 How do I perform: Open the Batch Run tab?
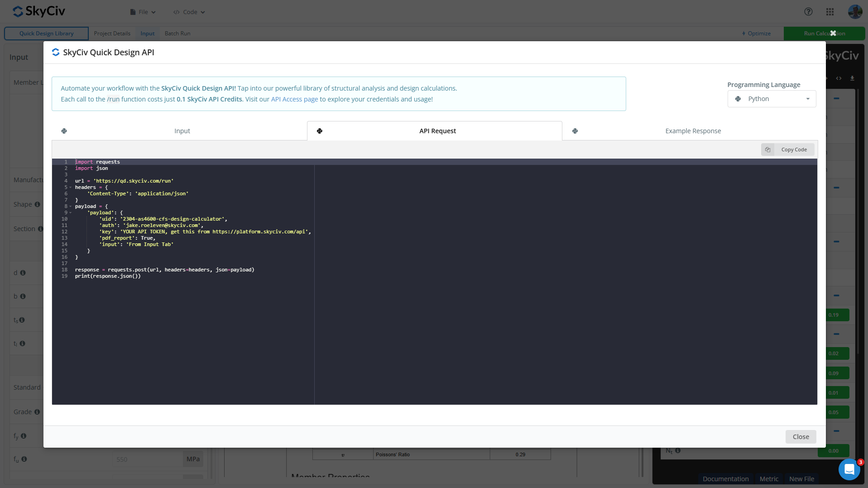pos(177,34)
